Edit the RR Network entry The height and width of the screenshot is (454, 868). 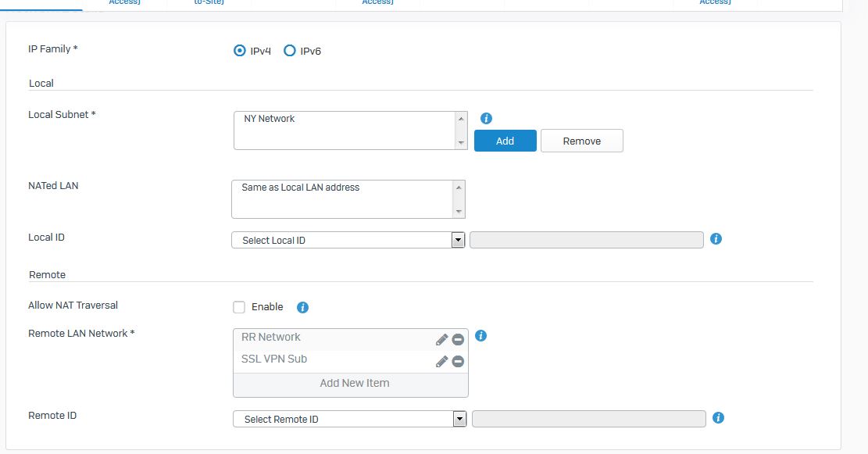[x=441, y=339]
